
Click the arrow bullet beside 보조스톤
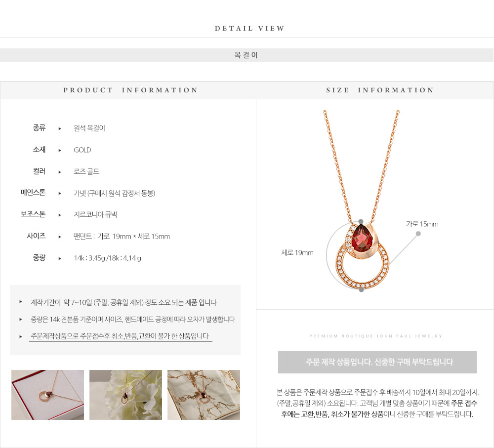(x=60, y=215)
